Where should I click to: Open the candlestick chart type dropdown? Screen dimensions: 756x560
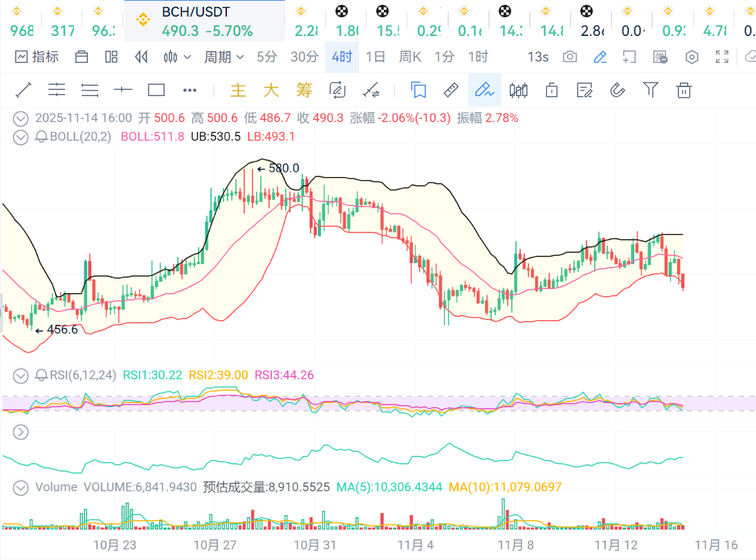[x=176, y=57]
